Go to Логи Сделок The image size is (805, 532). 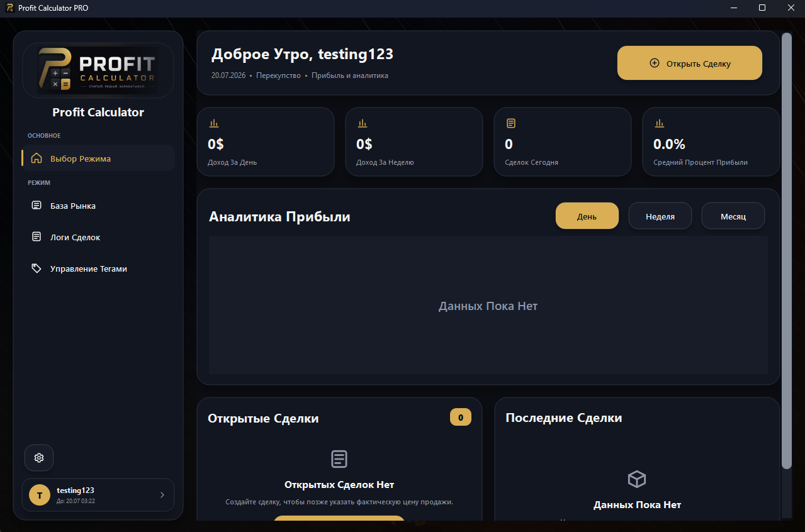pyautogui.click(x=98, y=237)
